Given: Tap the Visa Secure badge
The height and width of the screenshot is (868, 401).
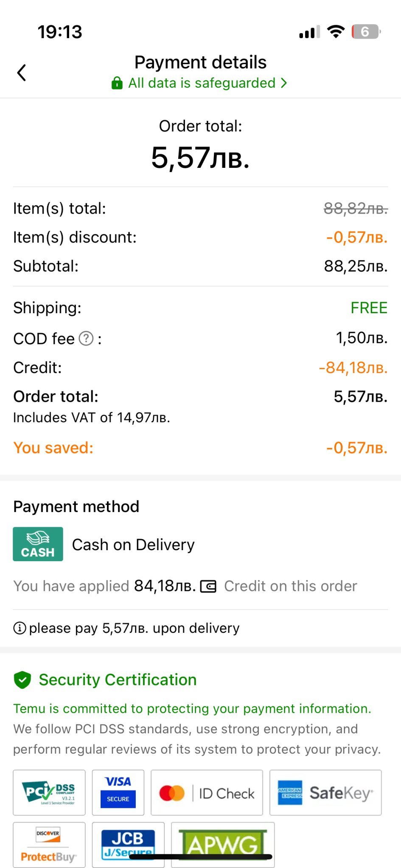Looking at the screenshot, I should tap(118, 793).
